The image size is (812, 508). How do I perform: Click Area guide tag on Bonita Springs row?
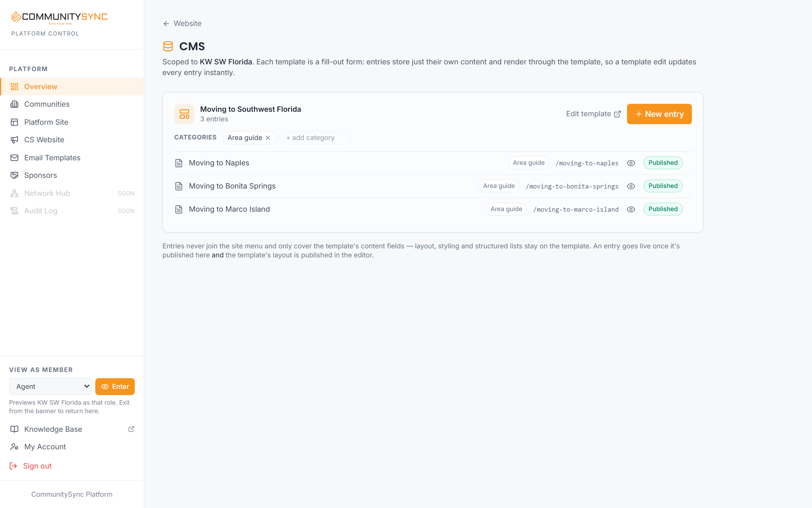[498, 186]
